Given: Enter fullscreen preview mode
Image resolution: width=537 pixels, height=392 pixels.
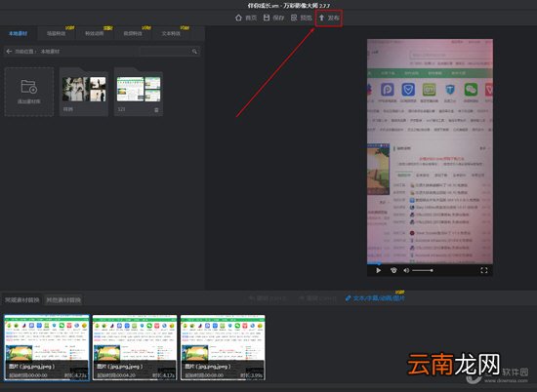Looking at the screenshot, I should 484,270.
